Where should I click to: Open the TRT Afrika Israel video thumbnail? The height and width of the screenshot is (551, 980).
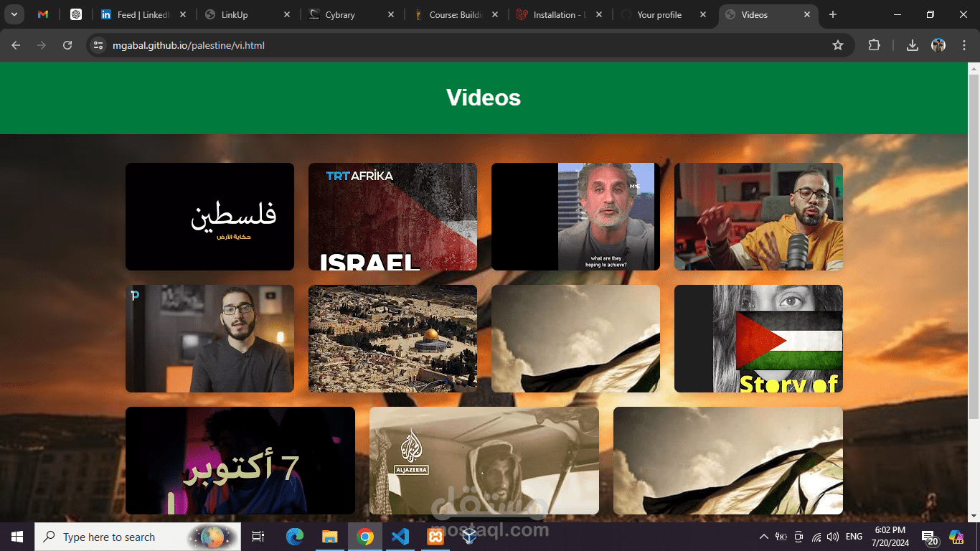(392, 217)
